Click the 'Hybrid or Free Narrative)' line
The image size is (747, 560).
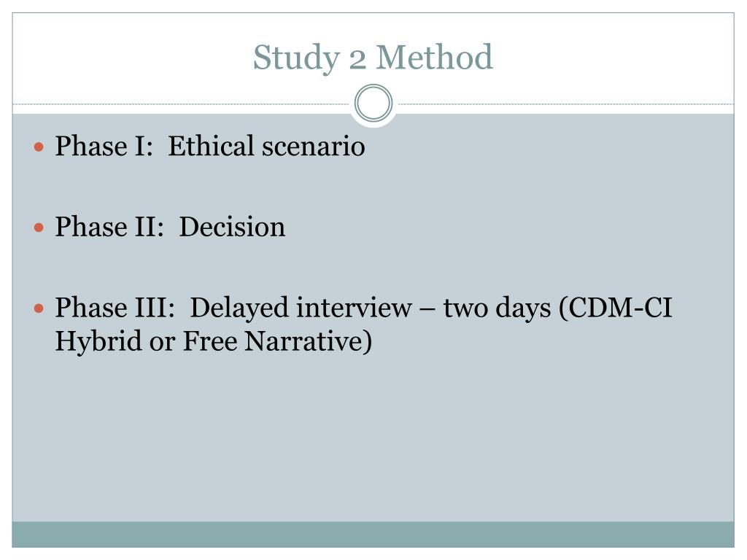(214, 342)
